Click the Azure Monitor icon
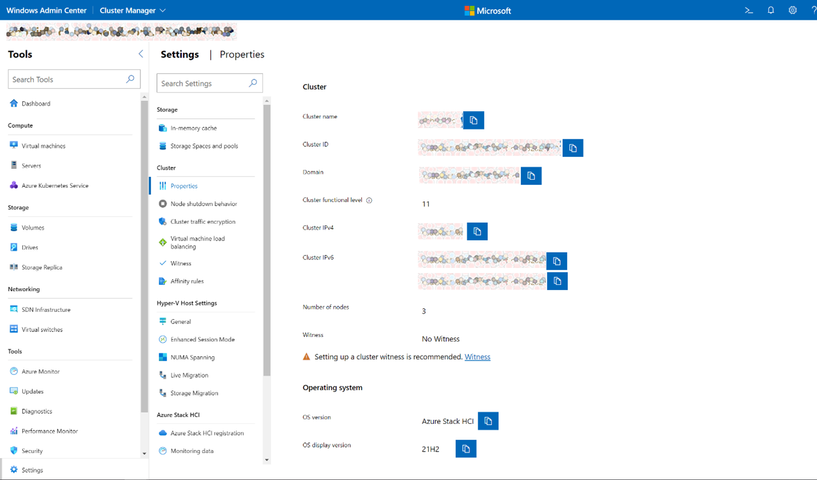Screen dimensions: 817x480 click(14, 372)
